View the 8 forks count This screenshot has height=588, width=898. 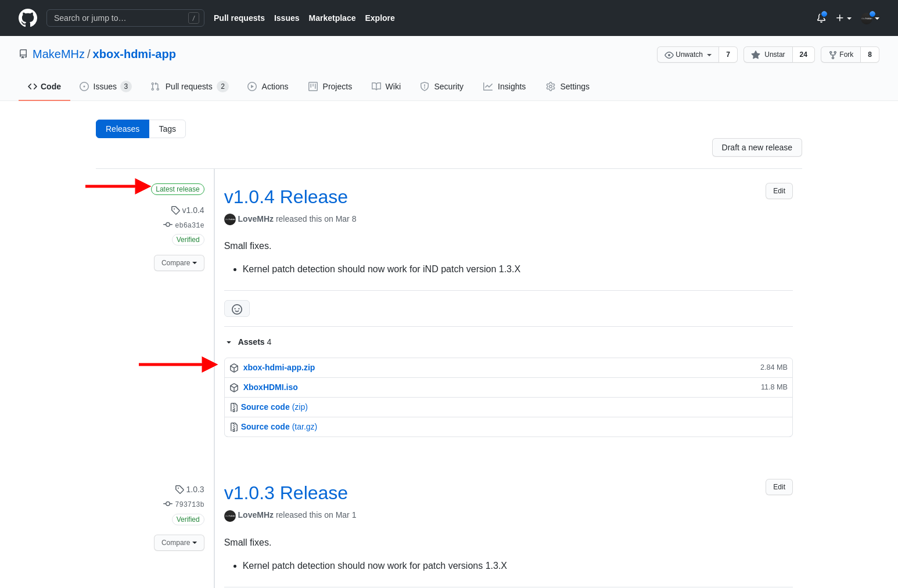(x=870, y=55)
